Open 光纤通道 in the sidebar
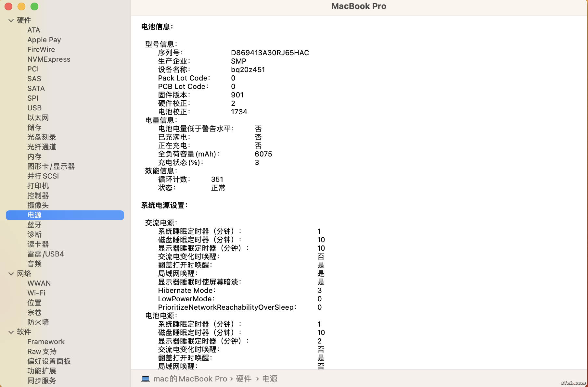The image size is (588, 387). [42, 147]
